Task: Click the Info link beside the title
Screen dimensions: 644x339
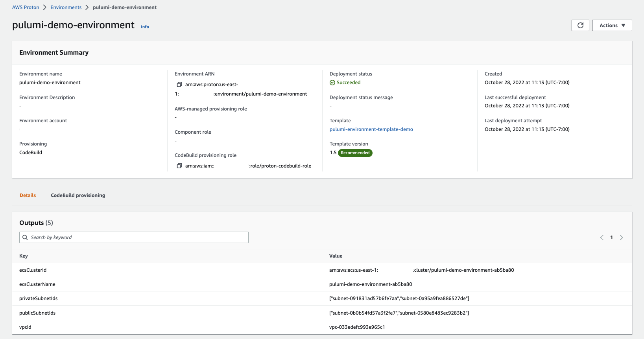Action: click(x=145, y=27)
